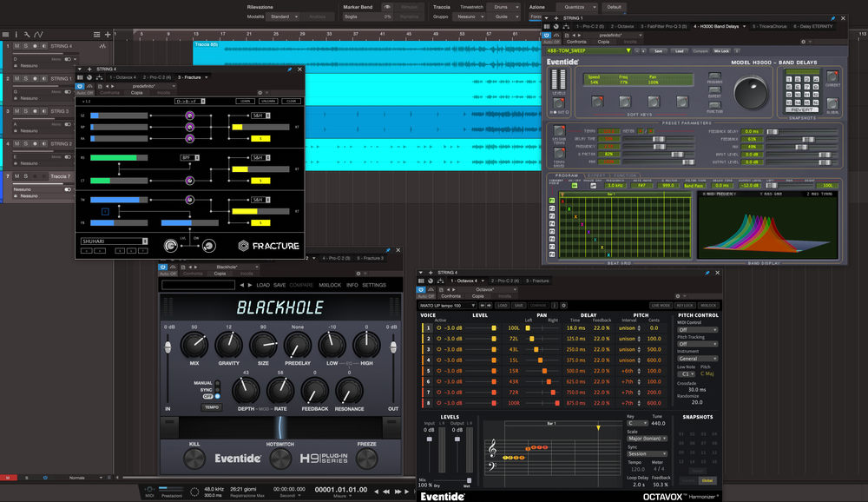This screenshot has width=868, height=502.
Task: Click the Octavox settings gear icon
Action: (x=563, y=306)
